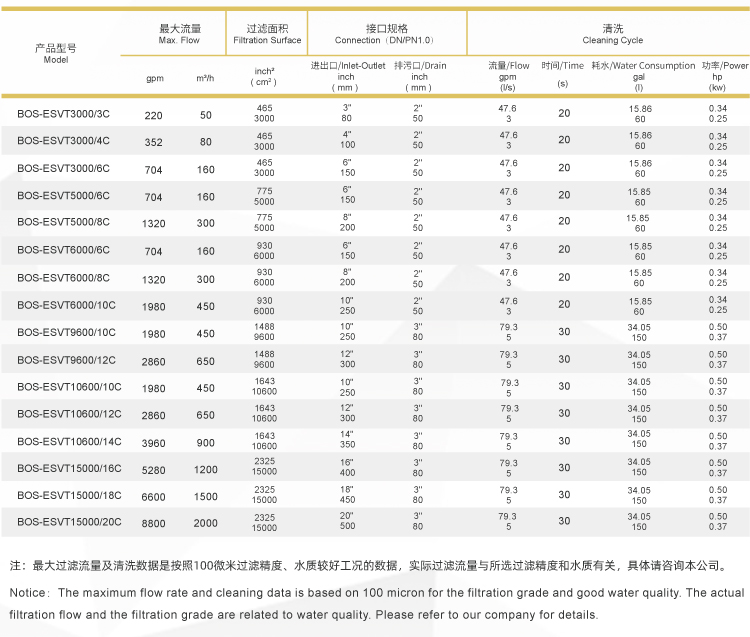
Task: Select model name BOS-ESVT9600/10C
Action: coord(66,332)
